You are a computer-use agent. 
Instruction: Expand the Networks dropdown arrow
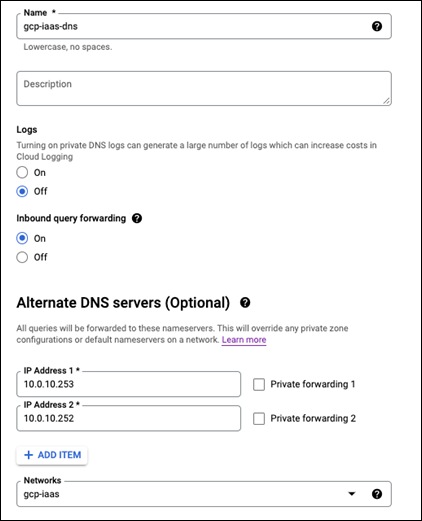coord(352,494)
